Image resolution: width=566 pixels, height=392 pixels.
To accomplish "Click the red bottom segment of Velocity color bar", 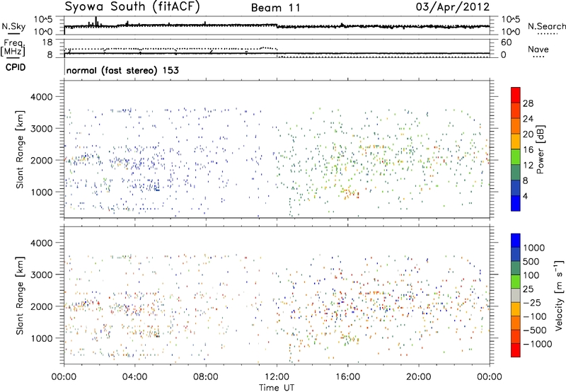I will click(516, 350).
